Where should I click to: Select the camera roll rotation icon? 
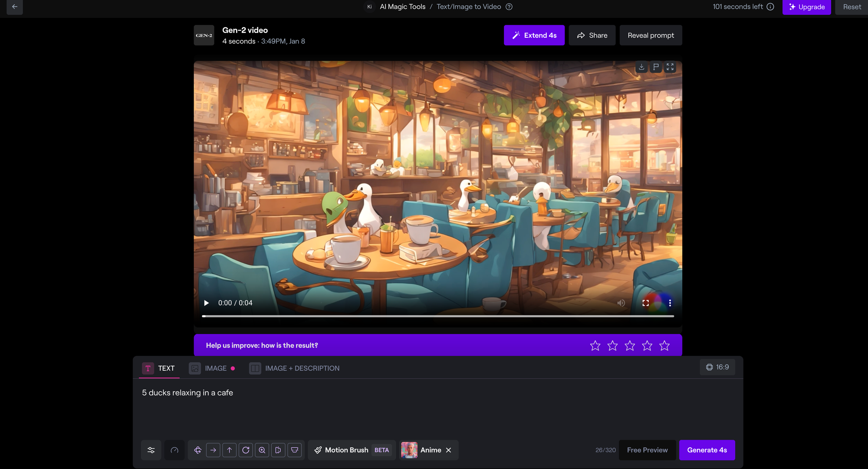point(246,450)
